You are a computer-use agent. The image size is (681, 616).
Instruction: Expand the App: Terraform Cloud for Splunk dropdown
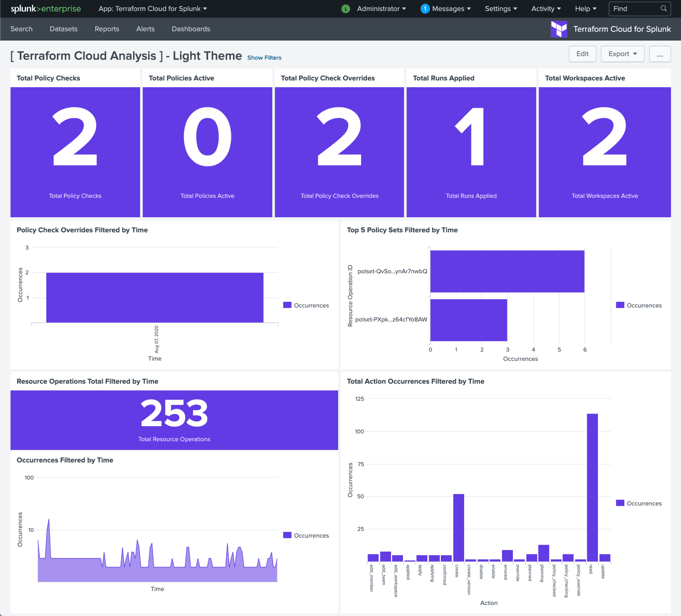[x=153, y=9]
